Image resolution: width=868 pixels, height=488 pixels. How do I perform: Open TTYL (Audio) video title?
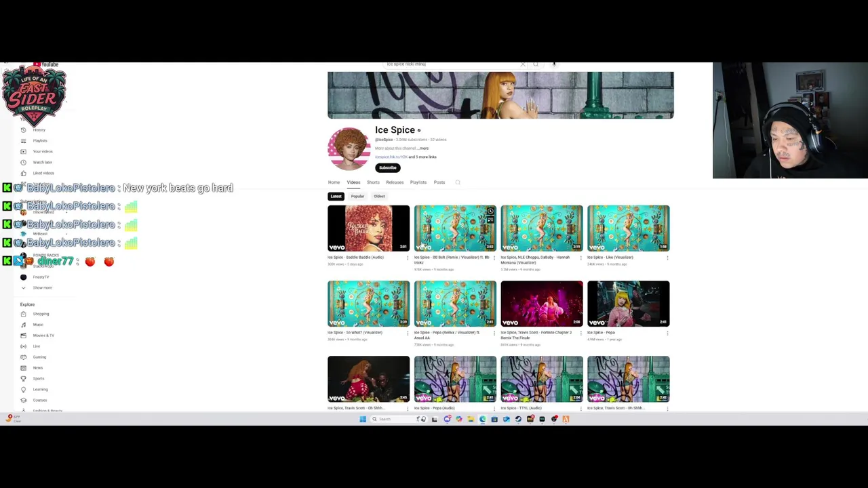pos(521,408)
